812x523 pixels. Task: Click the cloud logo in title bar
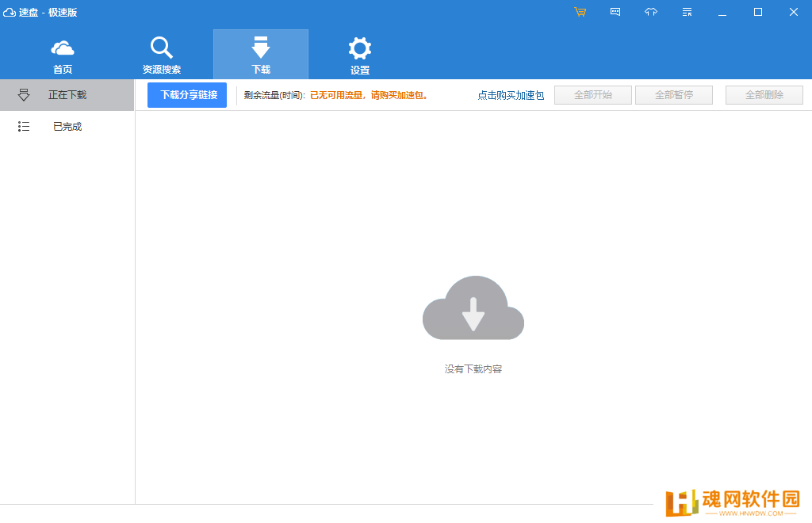click(10, 12)
